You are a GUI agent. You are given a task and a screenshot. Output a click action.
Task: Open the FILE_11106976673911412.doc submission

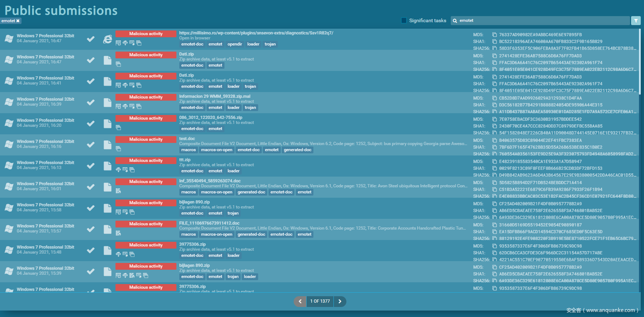coord(209,223)
